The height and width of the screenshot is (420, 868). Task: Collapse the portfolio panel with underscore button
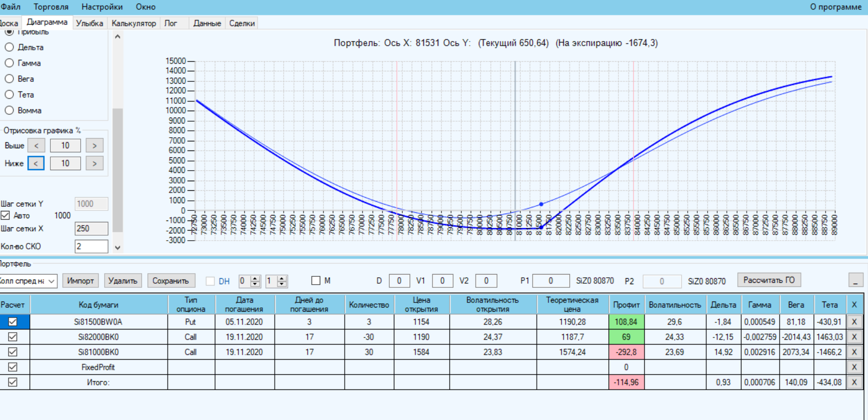pyautogui.click(x=855, y=280)
